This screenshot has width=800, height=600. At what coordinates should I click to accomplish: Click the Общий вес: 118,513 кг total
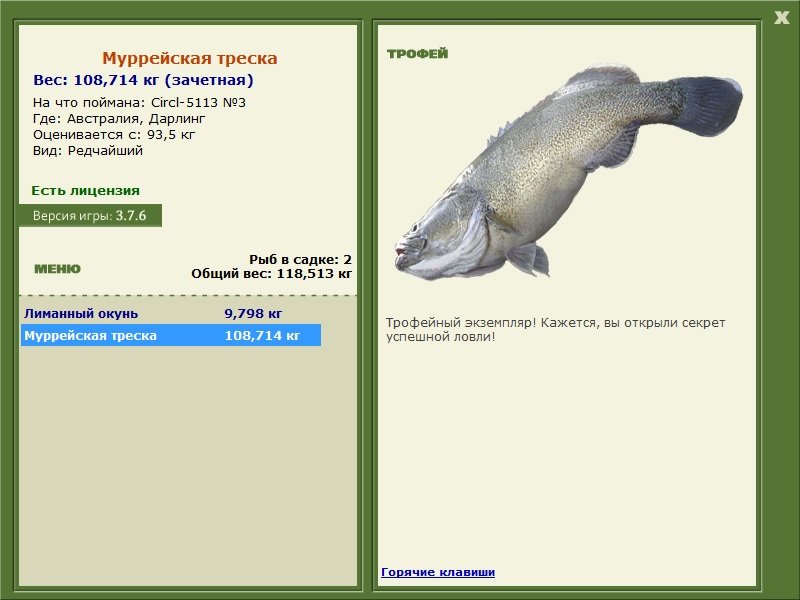point(271,274)
